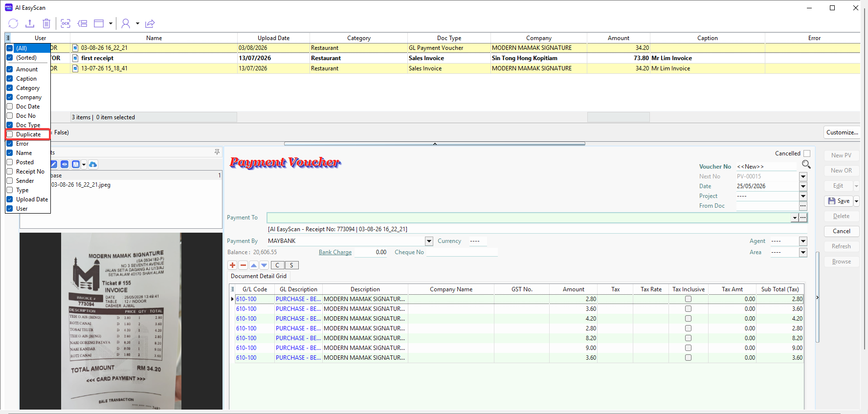Viewport: 868px width, 414px height.
Task: Sort by the Category column header
Action: (358, 38)
